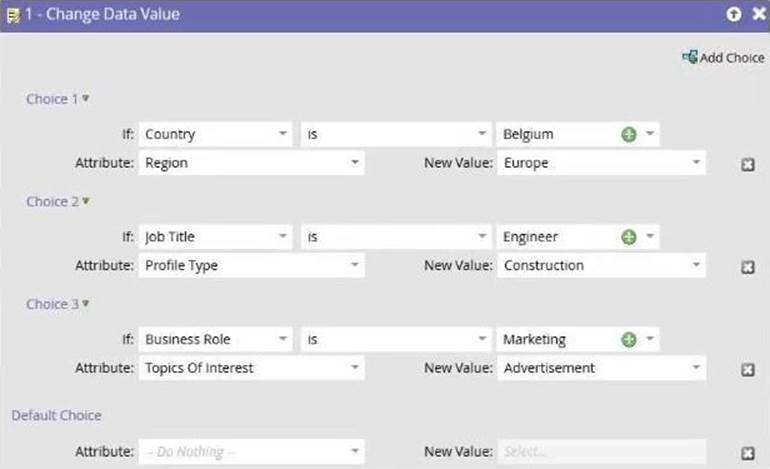Delete Choice 2 using its X icon
Viewport: 770px width, 469px height.
(x=747, y=267)
